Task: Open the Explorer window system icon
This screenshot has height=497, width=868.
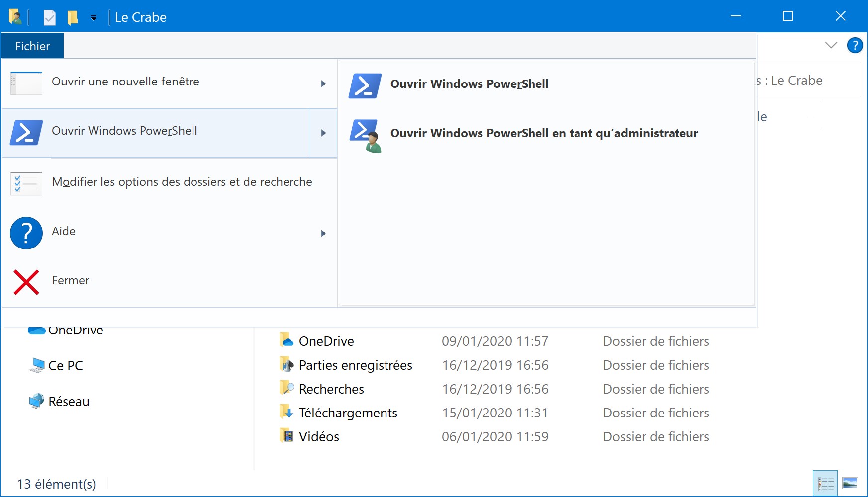Action: click(15, 17)
